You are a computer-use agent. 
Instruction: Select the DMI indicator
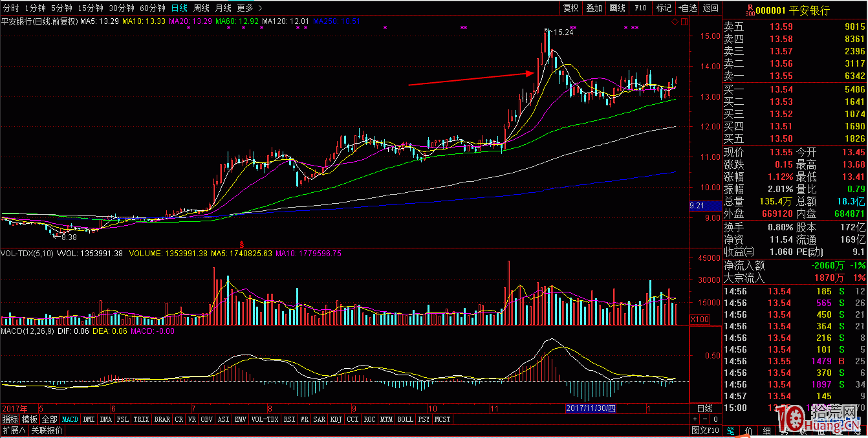point(89,419)
